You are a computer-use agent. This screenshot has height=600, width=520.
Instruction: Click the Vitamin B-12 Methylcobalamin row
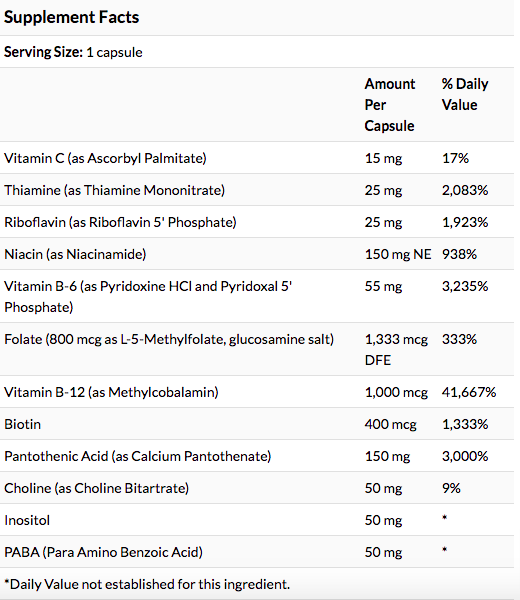(x=257, y=392)
